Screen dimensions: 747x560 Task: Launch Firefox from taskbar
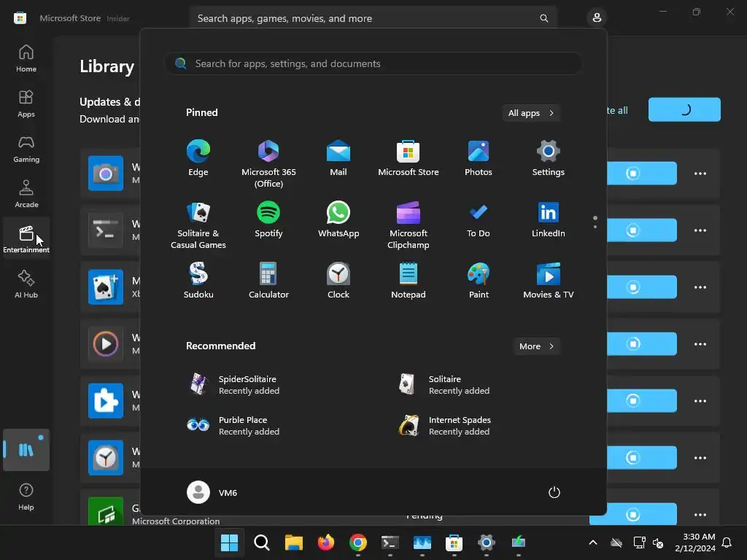(326, 542)
